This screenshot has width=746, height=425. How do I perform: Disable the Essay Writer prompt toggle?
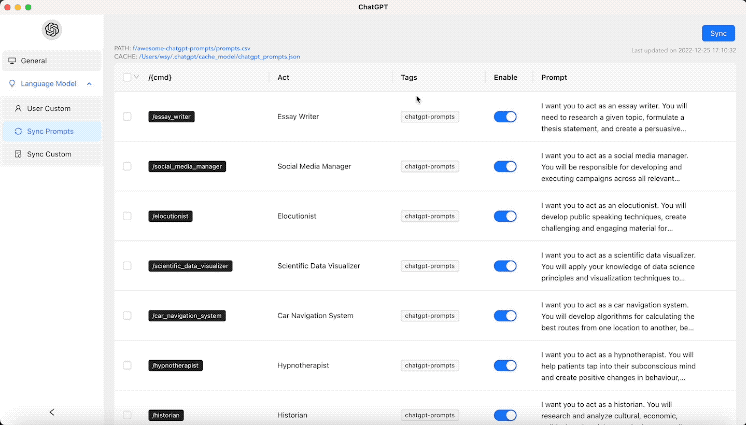(x=505, y=117)
